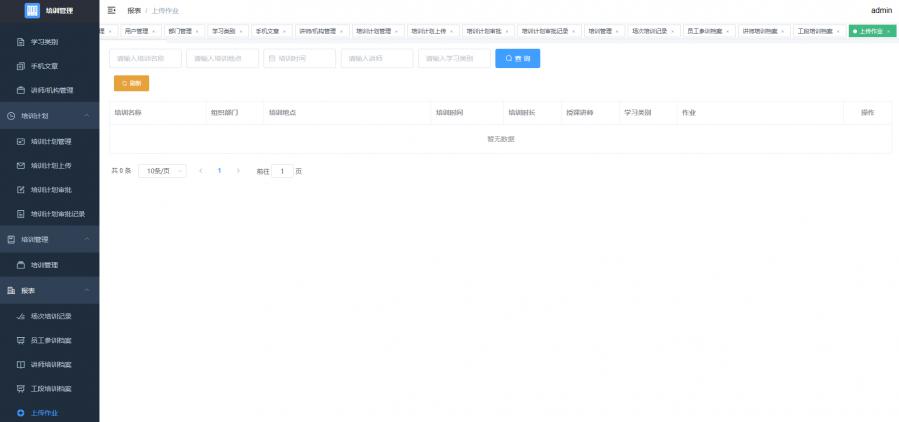Focus the 请输入培训名称 input field
Viewport: 899px width, 422px height.
pos(144,59)
